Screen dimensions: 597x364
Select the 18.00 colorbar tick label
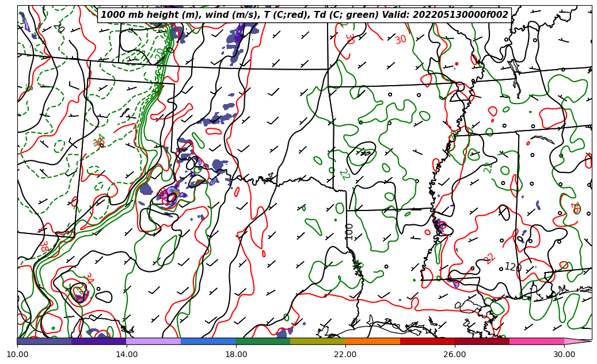[x=236, y=354]
